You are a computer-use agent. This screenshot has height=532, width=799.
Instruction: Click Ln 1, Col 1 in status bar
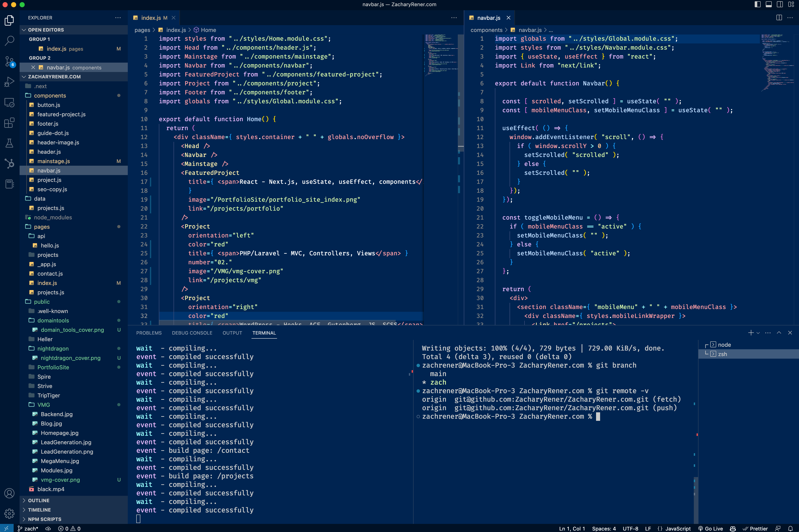pos(572,528)
